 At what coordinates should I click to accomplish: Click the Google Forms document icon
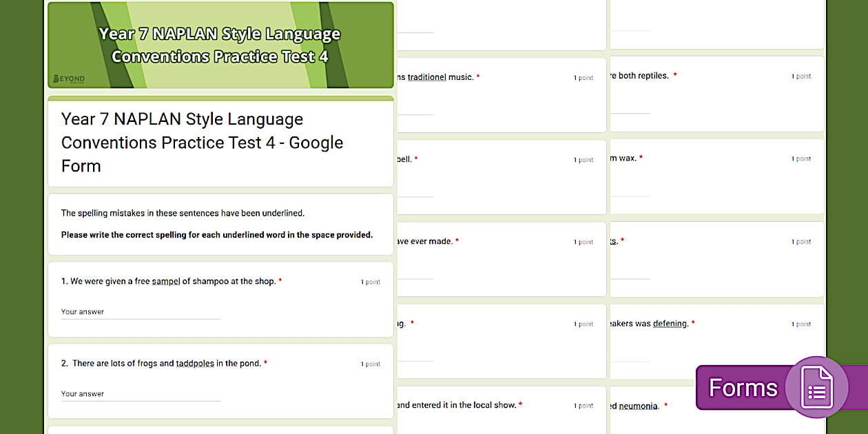point(816,386)
